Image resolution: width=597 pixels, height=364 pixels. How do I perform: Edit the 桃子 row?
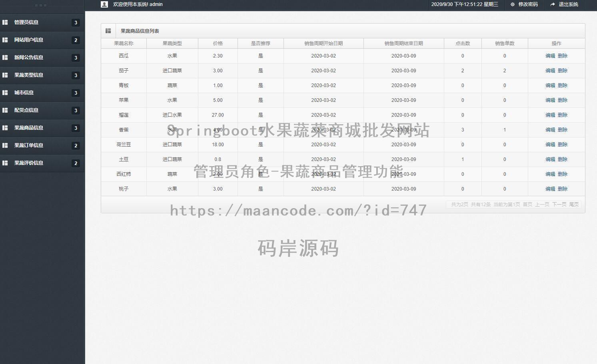click(550, 189)
